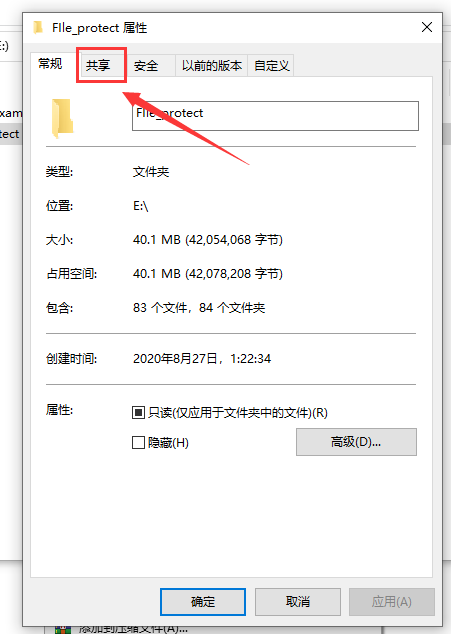
Task: Toggle the 只读 read-only checkbox
Action: click(138, 412)
